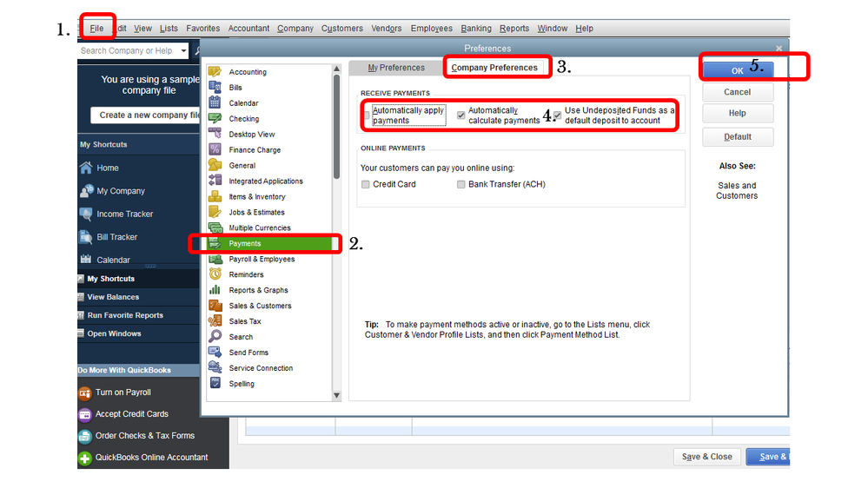
Task: Open the Customers menu
Action: tap(342, 28)
